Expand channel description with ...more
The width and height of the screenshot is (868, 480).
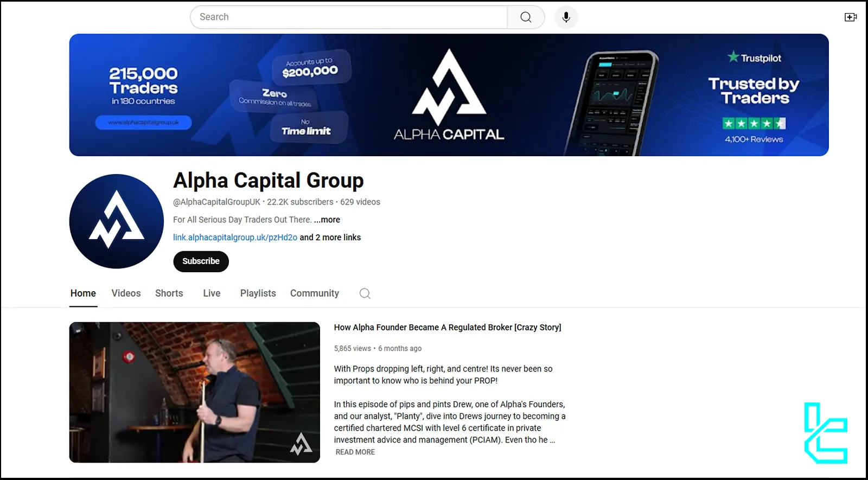click(x=327, y=220)
